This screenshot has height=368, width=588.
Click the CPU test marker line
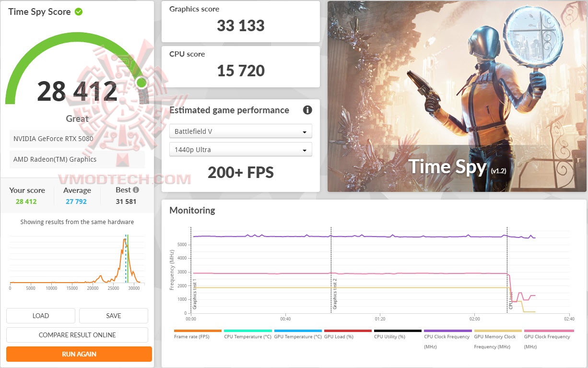point(507,270)
